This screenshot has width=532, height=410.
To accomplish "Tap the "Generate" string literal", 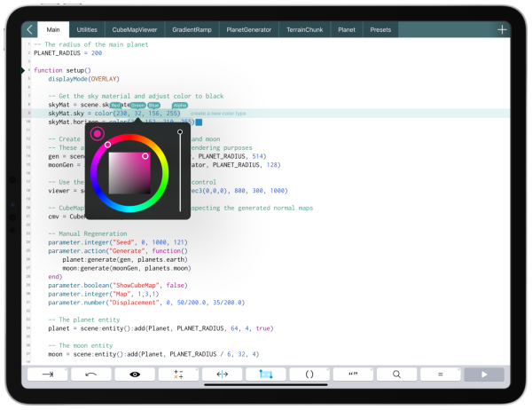I will click(x=129, y=251).
